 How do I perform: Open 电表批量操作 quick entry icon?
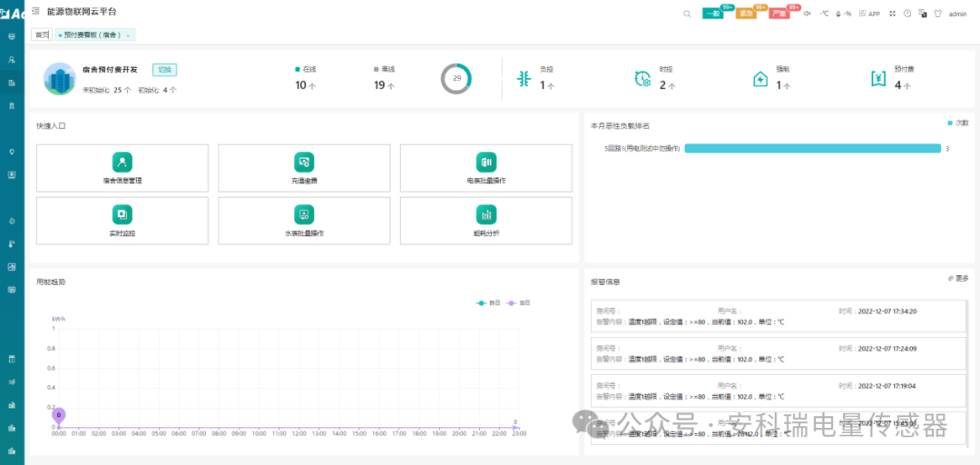[x=485, y=163]
